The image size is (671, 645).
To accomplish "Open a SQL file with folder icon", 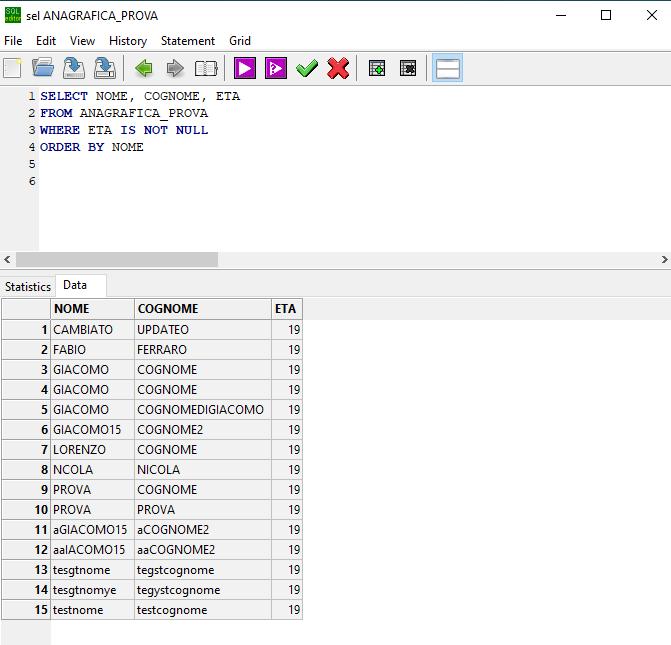I will point(43,68).
